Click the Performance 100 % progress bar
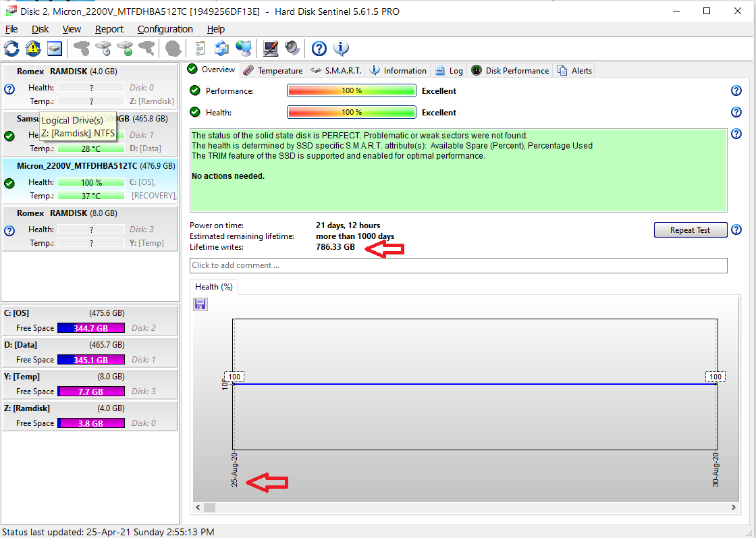Screen dimensions: 756x538 click(352, 90)
